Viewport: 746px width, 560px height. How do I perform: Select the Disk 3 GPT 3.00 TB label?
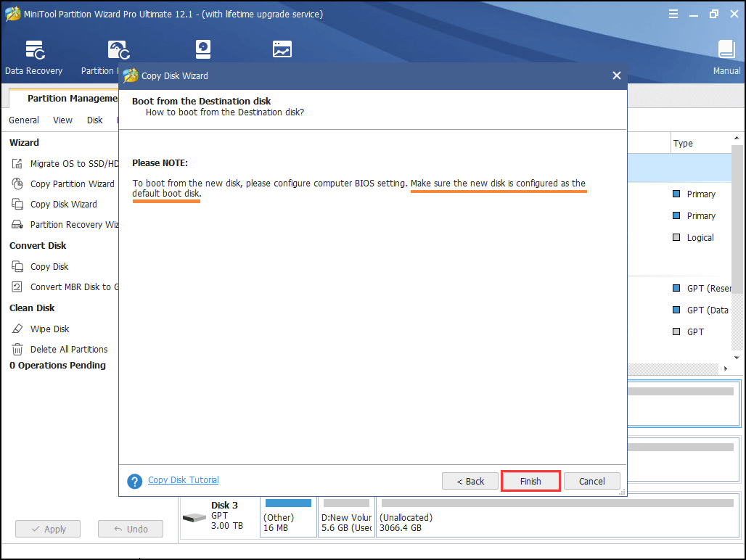[x=227, y=515]
